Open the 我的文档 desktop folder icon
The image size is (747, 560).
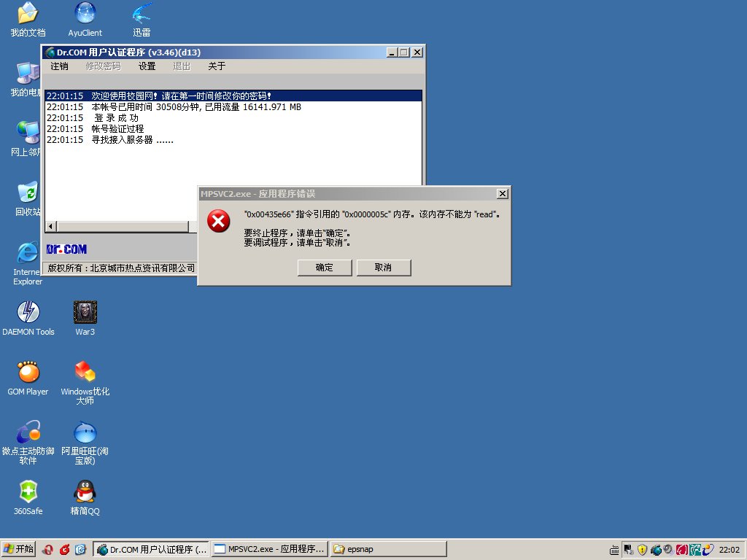pyautogui.click(x=28, y=20)
